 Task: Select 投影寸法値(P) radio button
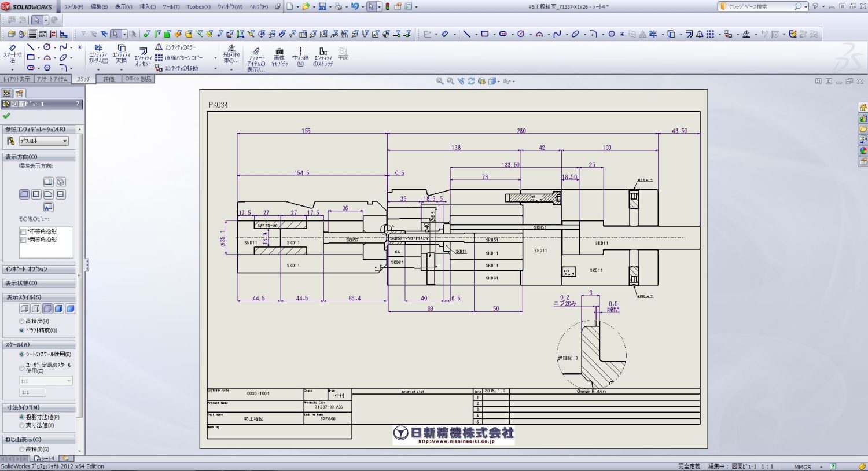coord(22,417)
